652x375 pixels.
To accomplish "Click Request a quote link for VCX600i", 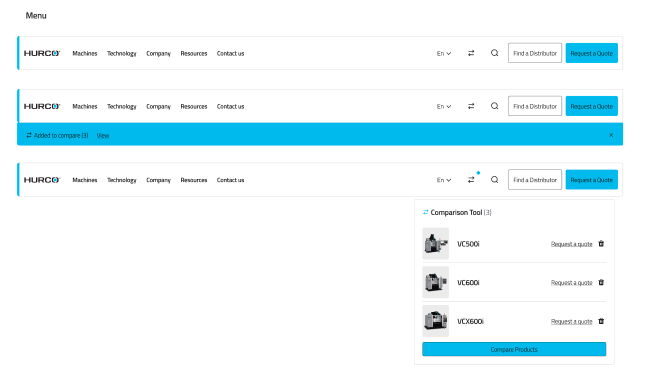I will [x=571, y=321].
